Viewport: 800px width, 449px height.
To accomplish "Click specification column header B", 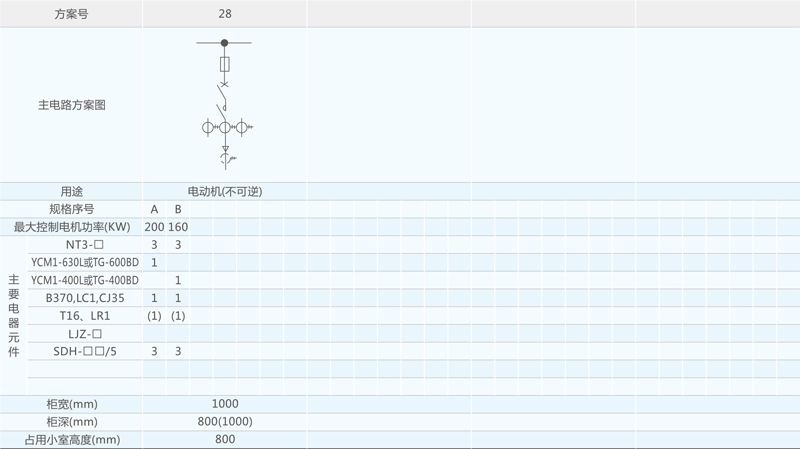I will [178, 209].
